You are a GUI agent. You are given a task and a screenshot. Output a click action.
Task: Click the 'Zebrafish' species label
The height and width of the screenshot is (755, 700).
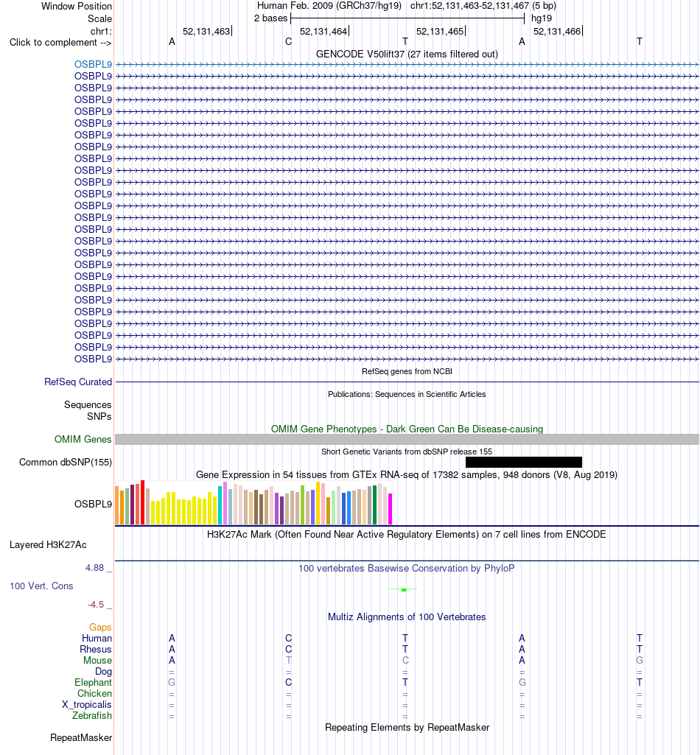pyautogui.click(x=92, y=716)
